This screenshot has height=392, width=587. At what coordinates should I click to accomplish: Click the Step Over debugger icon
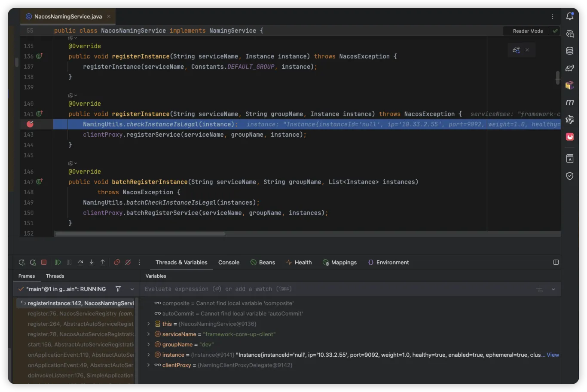(x=80, y=262)
